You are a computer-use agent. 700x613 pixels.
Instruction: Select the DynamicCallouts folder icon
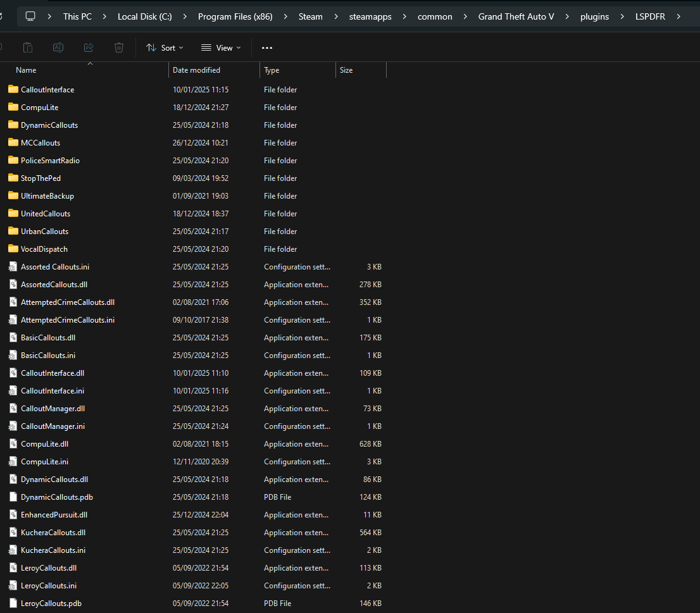coord(13,125)
